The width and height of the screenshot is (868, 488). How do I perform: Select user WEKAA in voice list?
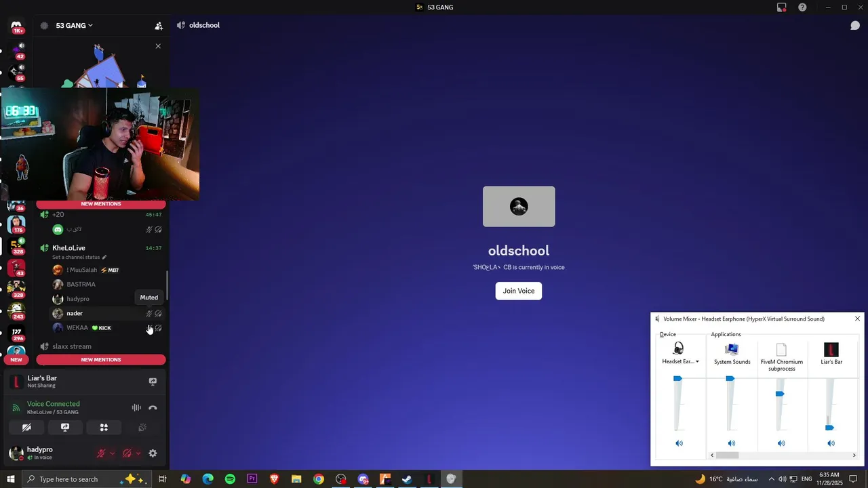[x=107, y=328]
